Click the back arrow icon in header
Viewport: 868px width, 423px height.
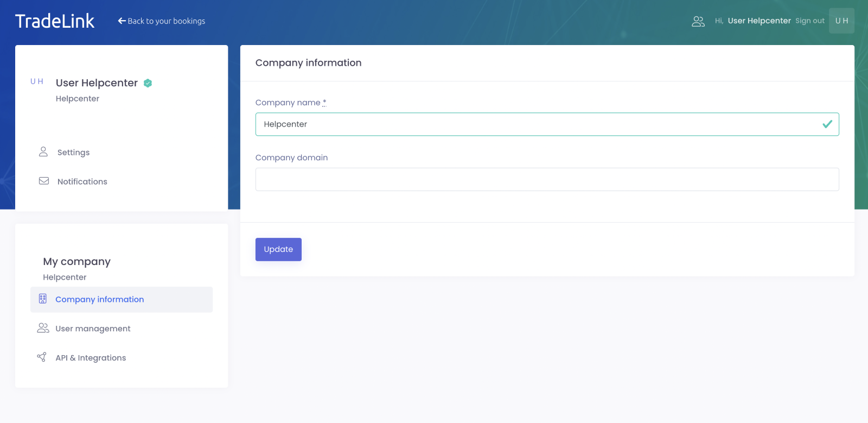tap(122, 21)
